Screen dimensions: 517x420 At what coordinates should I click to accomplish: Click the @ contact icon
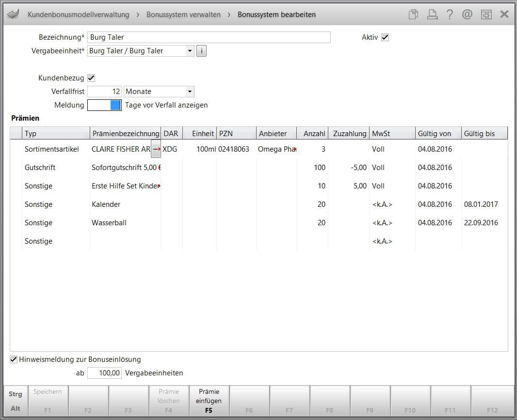click(467, 14)
